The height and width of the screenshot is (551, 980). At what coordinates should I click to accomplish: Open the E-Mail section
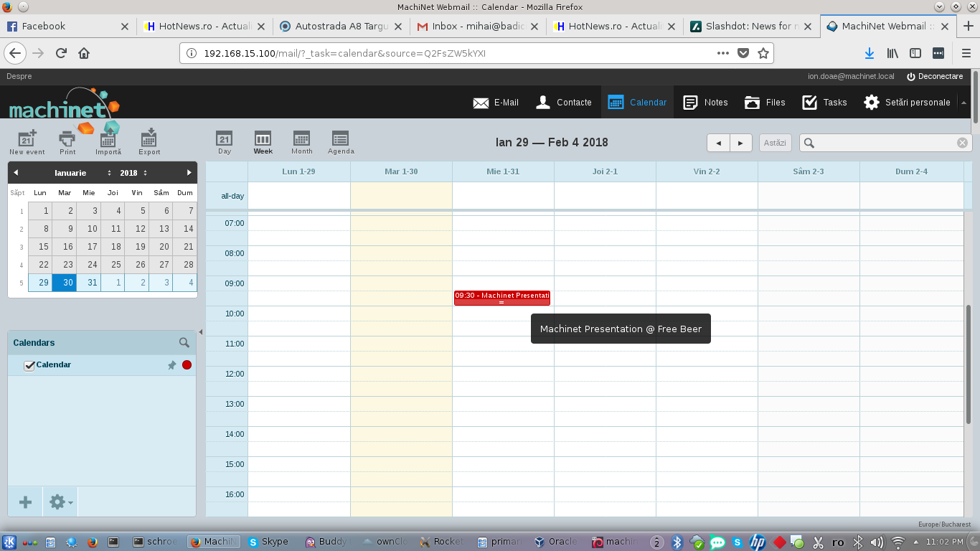click(x=496, y=103)
